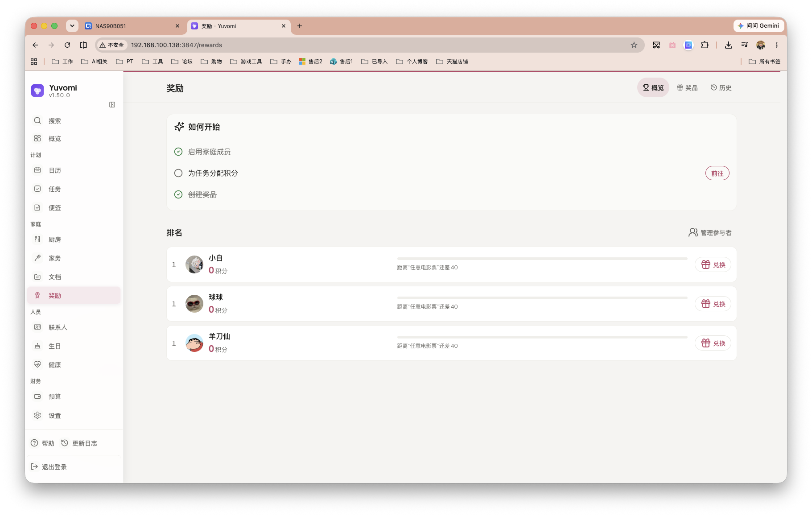The width and height of the screenshot is (812, 516).
Task: Open the 日历 calendar page
Action: point(74,170)
